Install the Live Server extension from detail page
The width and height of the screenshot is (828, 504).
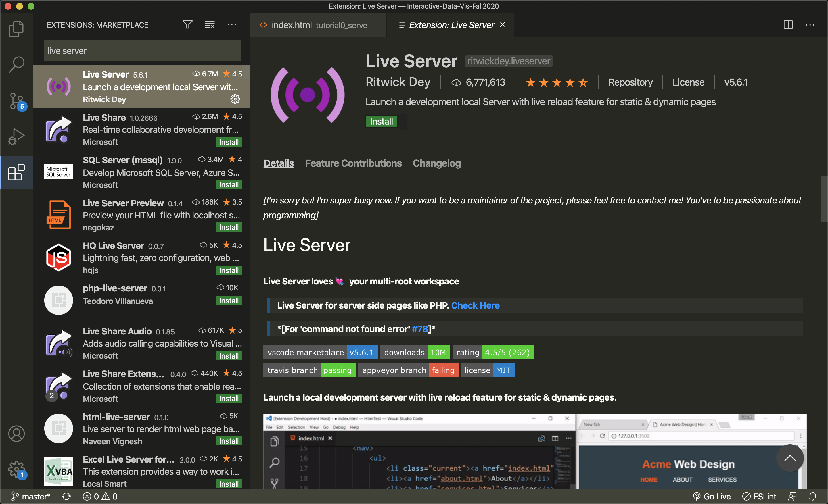coord(381,121)
